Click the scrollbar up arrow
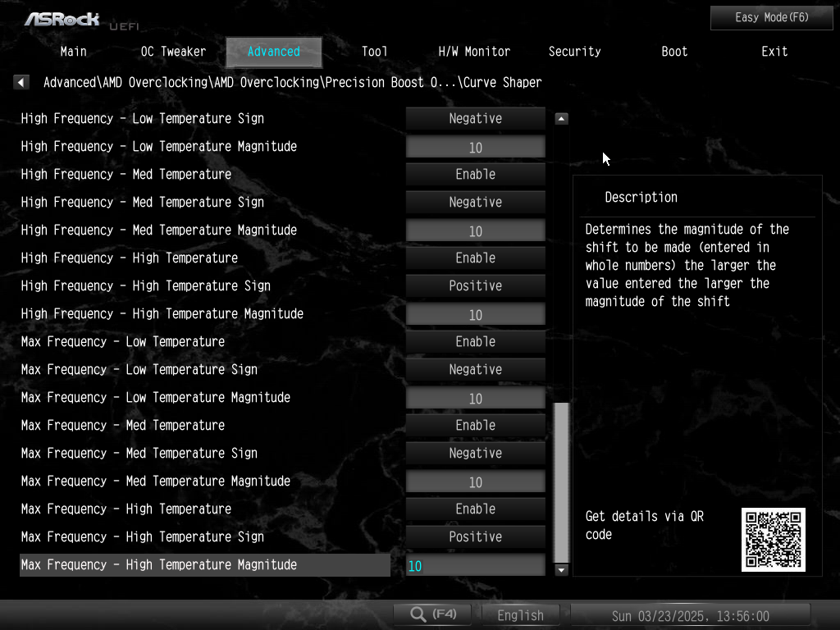840x630 pixels. coord(561,118)
